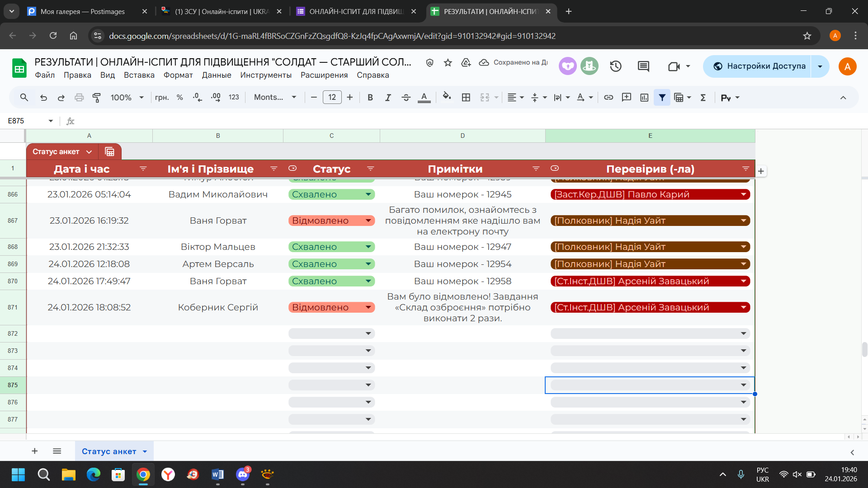Open the Данные menu
This screenshot has height=488, width=868.
click(x=216, y=75)
